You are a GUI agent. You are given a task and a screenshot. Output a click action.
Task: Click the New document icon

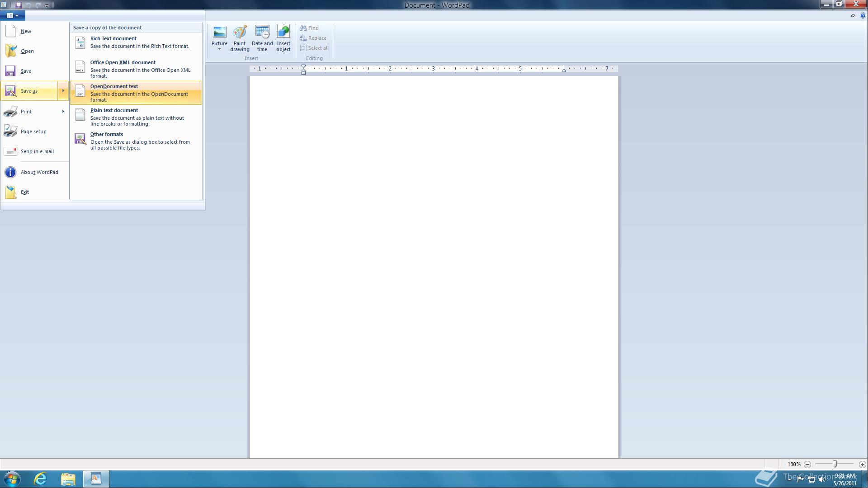coord(10,31)
